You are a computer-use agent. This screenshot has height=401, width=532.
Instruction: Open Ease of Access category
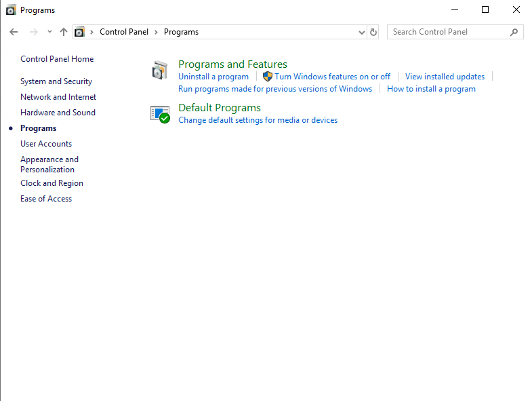pos(46,199)
